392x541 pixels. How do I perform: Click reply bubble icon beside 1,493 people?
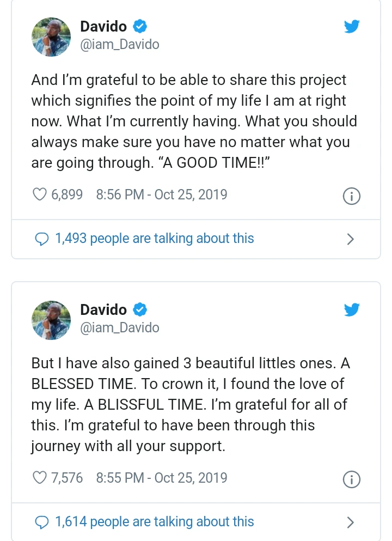pos(42,239)
